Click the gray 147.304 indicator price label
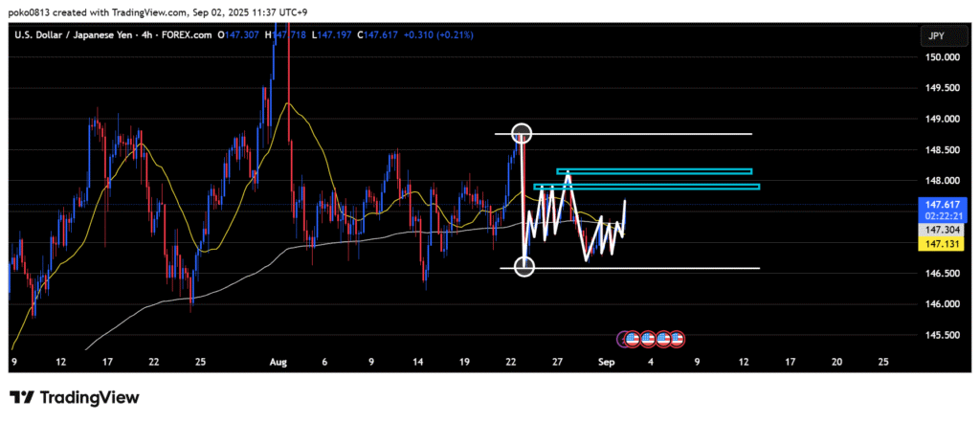980x422 pixels. click(x=936, y=231)
